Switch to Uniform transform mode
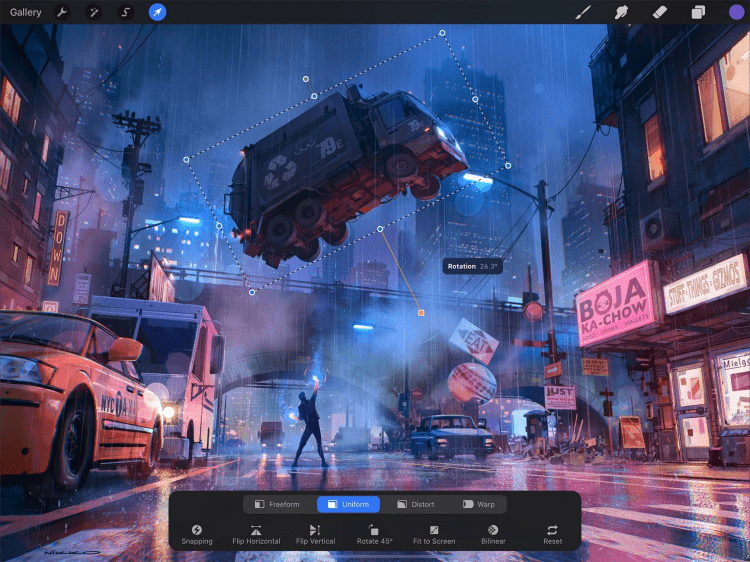The image size is (750, 562). pyautogui.click(x=348, y=504)
